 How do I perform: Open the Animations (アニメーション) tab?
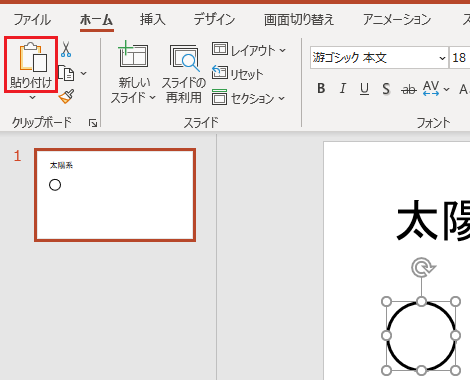397,20
